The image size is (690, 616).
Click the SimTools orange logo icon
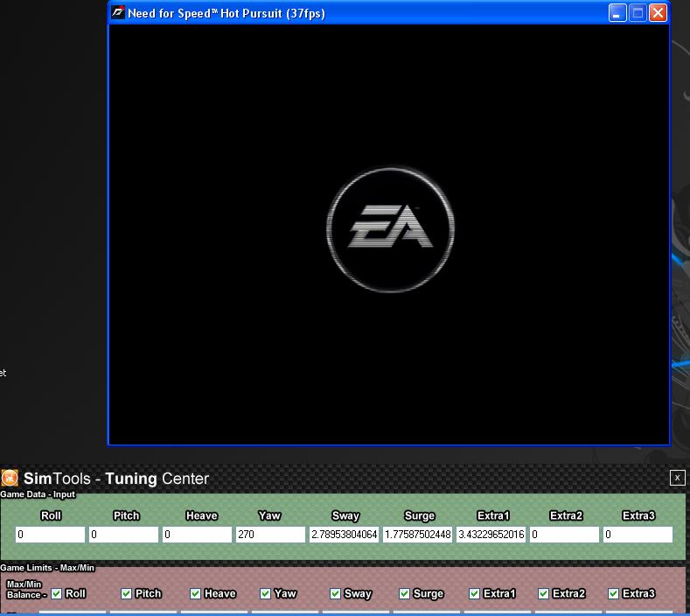pyautogui.click(x=10, y=478)
